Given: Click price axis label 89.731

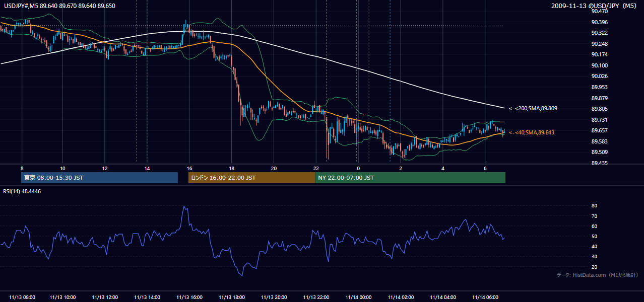Looking at the screenshot, I should pos(600,120).
